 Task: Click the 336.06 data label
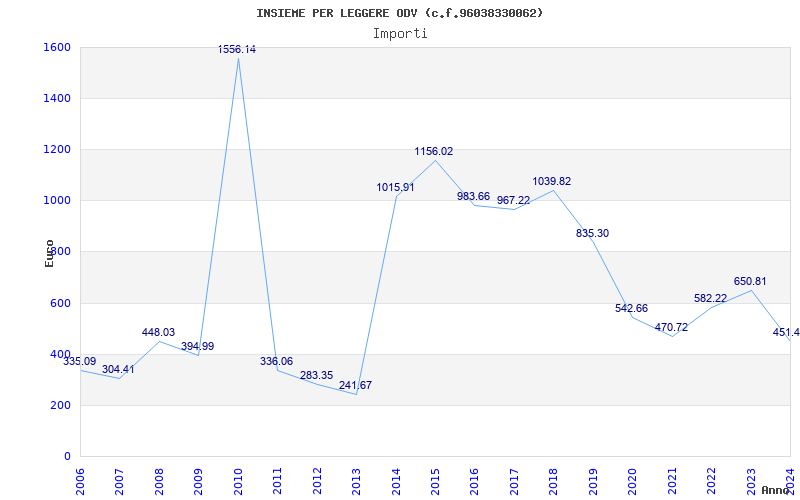pyautogui.click(x=277, y=361)
